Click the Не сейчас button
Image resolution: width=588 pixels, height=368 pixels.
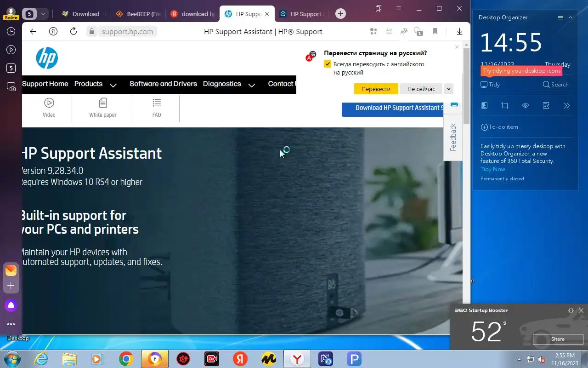click(x=421, y=89)
